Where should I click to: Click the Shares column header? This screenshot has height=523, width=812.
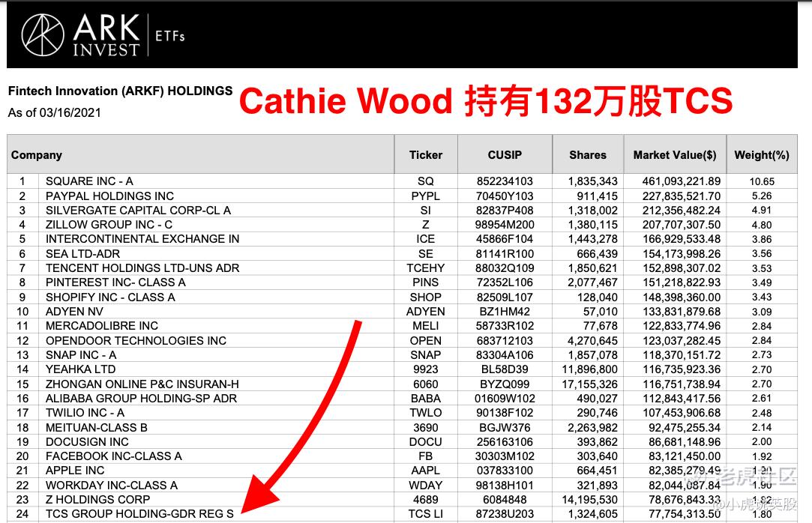coord(588,154)
